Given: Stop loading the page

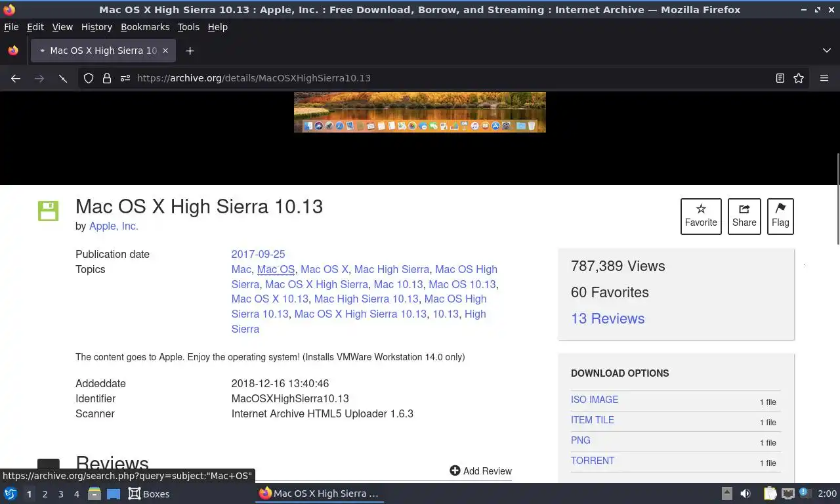Looking at the screenshot, I should point(63,78).
